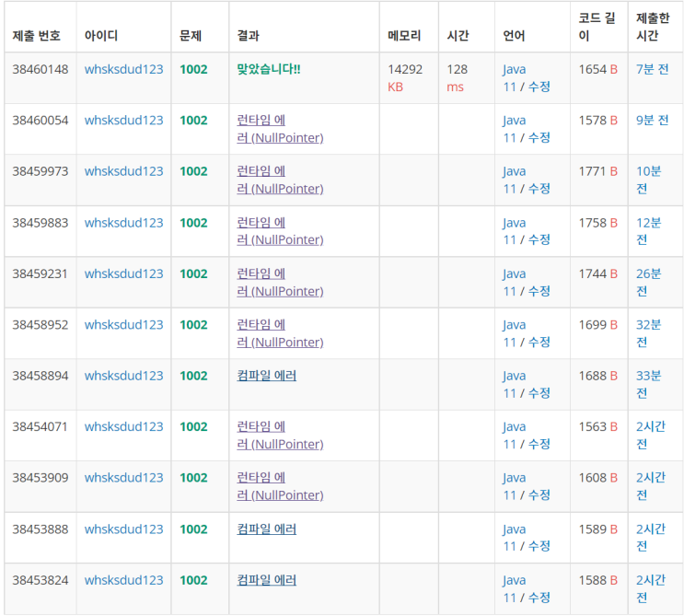The height and width of the screenshot is (616, 684).
Task: Click the 맞았습니다!! result in the first row
Action: tap(268, 69)
